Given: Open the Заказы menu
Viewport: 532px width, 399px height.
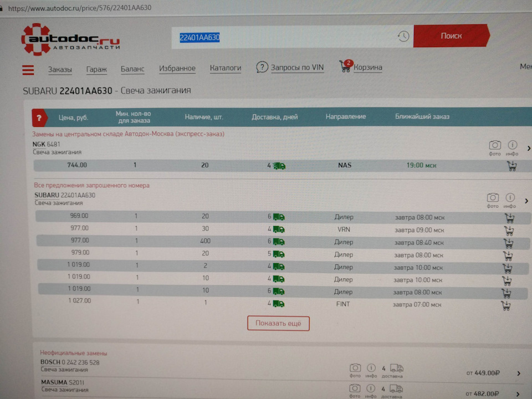Looking at the screenshot, I should click(60, 70).
